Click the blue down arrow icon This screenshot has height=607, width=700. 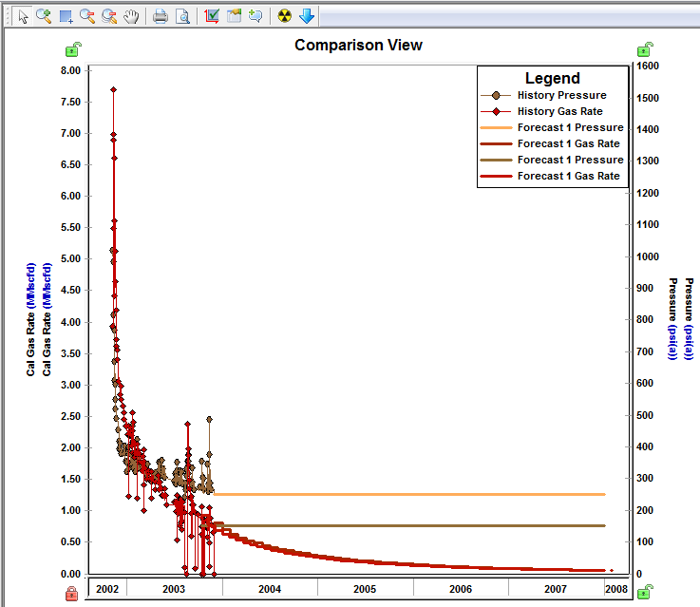(307, 15)
